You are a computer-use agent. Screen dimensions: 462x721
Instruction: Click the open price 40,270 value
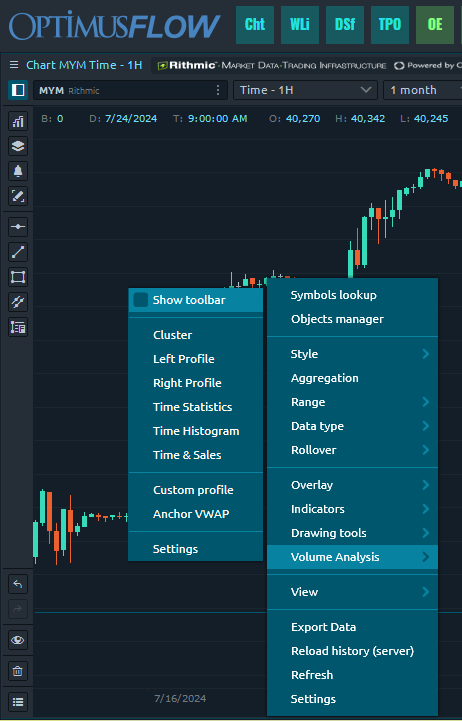click(x=303, y=119)
